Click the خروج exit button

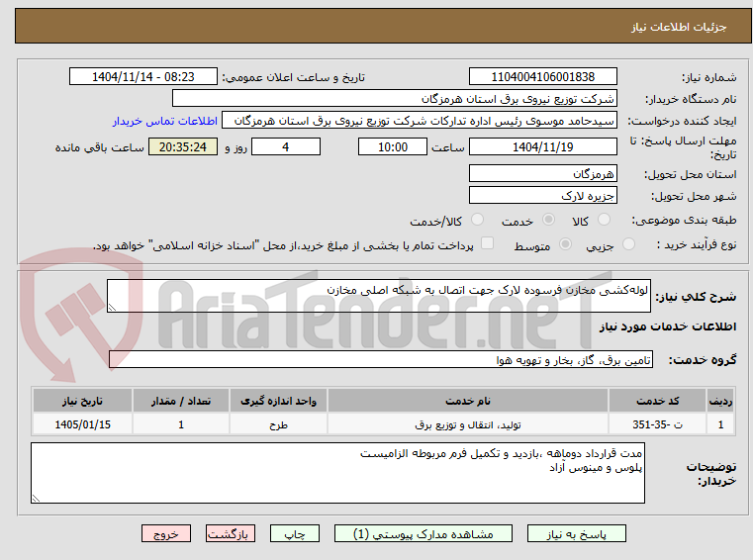pos(165,533)
